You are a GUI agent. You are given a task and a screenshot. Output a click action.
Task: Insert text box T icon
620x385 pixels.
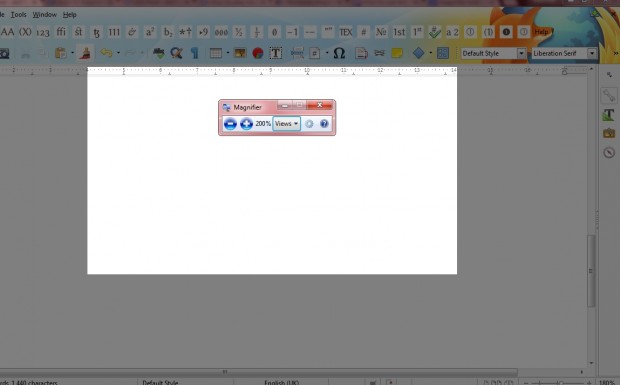(x=276, y=53)
